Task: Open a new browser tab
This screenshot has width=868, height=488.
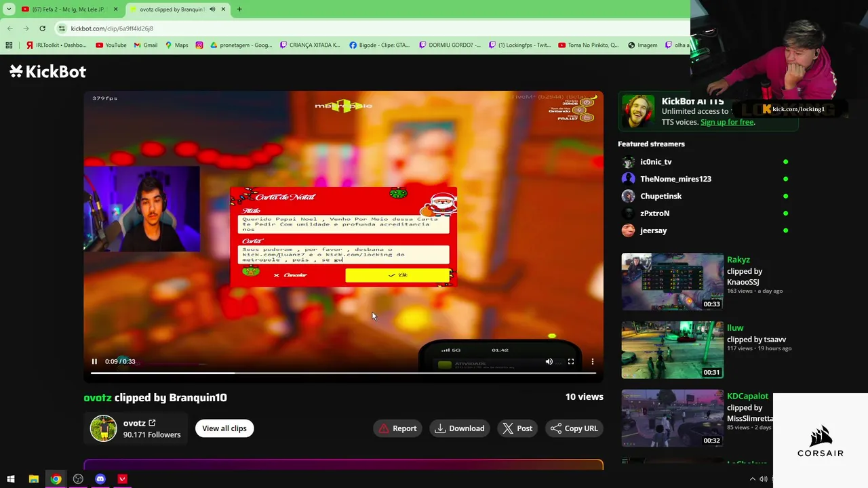Action: pyautogui.click(x=239, y=9)
